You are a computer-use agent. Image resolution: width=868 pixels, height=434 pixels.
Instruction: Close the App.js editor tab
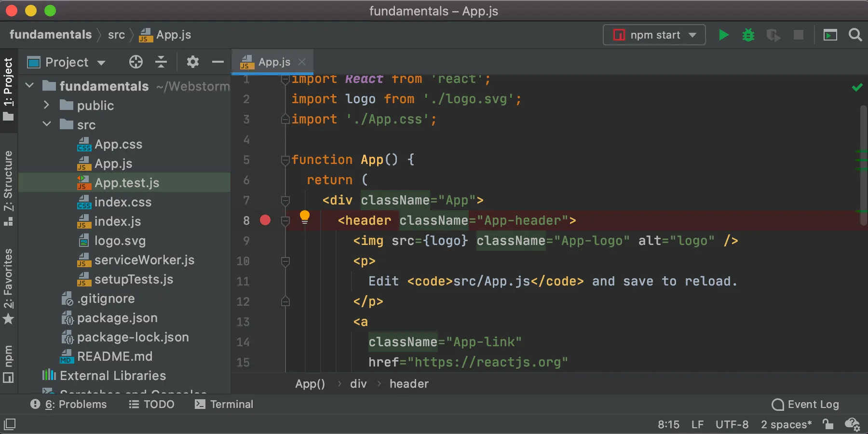coord(302,62)
